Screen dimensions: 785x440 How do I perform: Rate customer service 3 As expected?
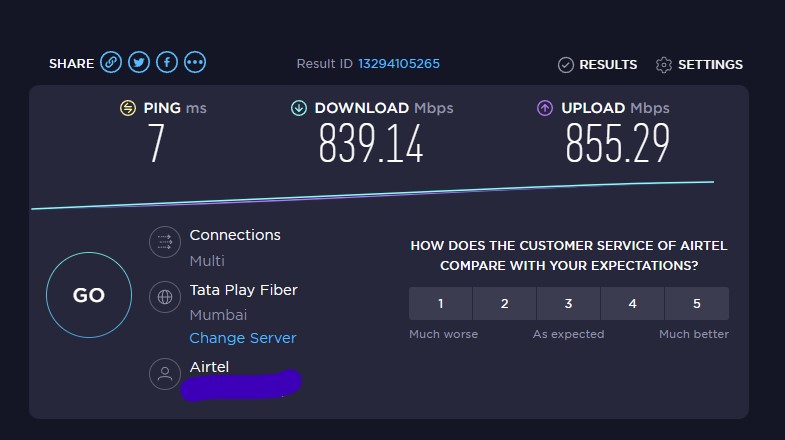point(568,303)
